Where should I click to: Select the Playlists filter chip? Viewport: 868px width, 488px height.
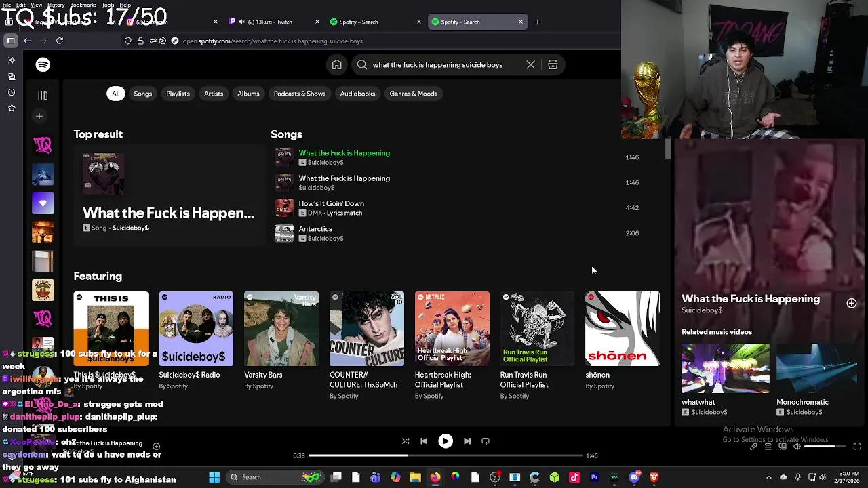[x=178, y=94]
